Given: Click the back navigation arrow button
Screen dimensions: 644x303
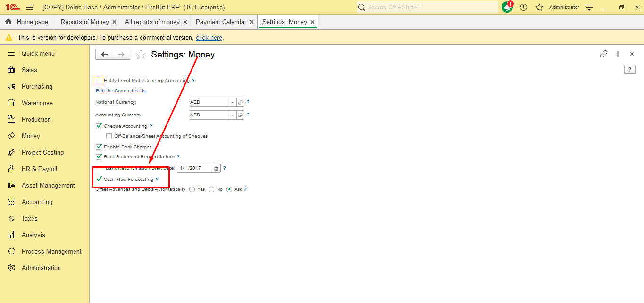Looking at the screenshot, I should [104, 55].
